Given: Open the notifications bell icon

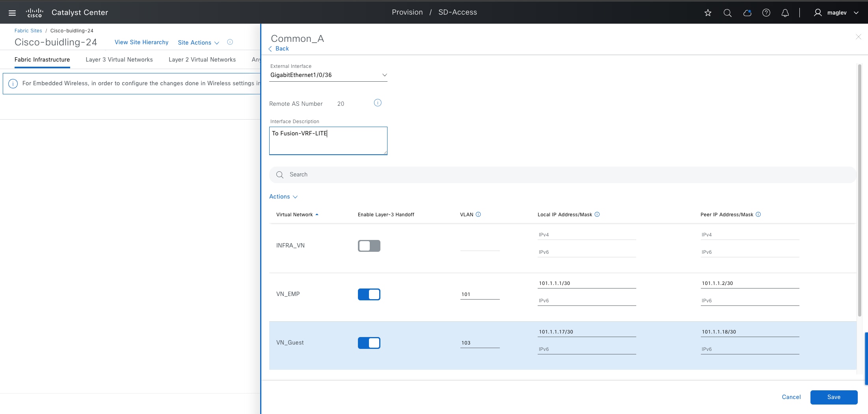Looking at the screenshot, I should point(785,13).
